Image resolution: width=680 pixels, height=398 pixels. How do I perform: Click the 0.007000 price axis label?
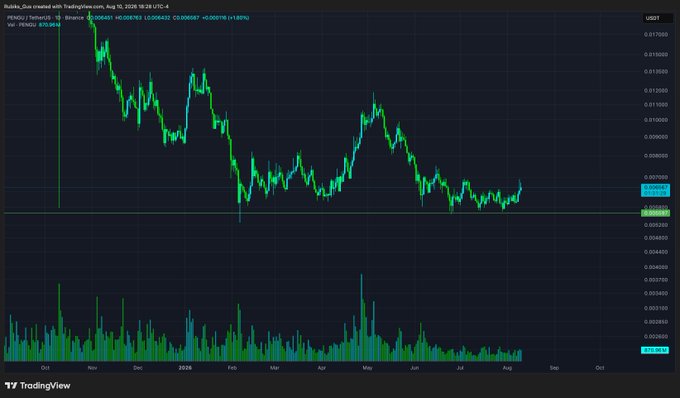coord(655,177)
